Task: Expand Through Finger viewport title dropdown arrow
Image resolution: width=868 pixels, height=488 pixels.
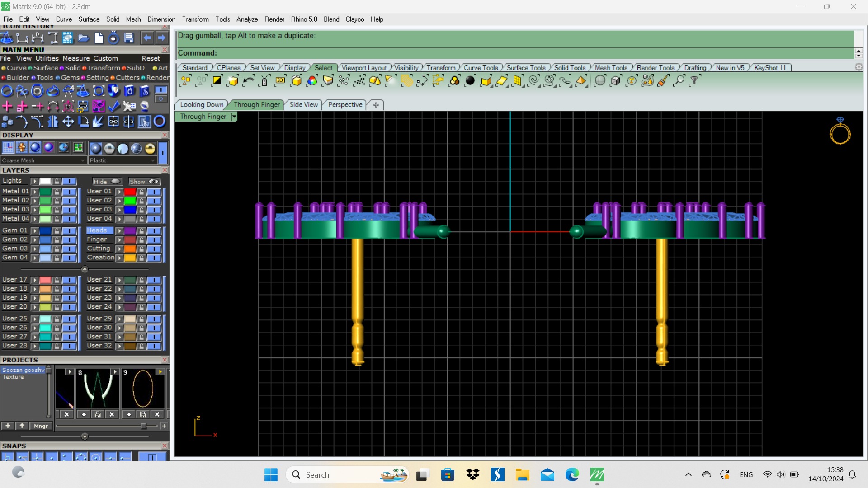Action: 234,117
